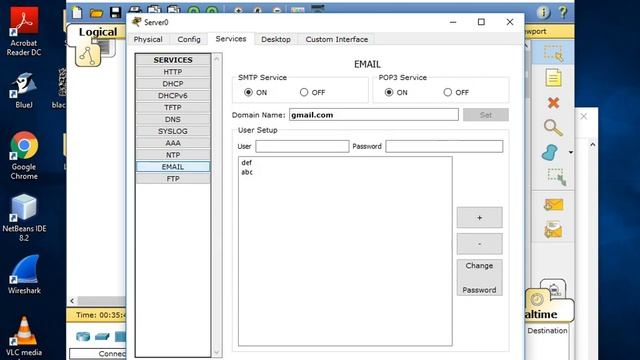Switch to the Services tab

click(231, 39)
